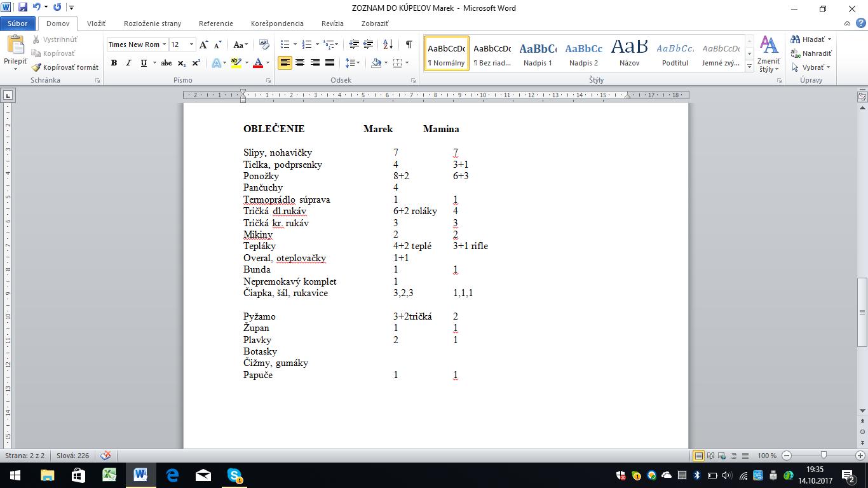The width and height of the screenshot is (868, 488).
Task: Open Excel from the taskbar
Action: click(109, 475)
